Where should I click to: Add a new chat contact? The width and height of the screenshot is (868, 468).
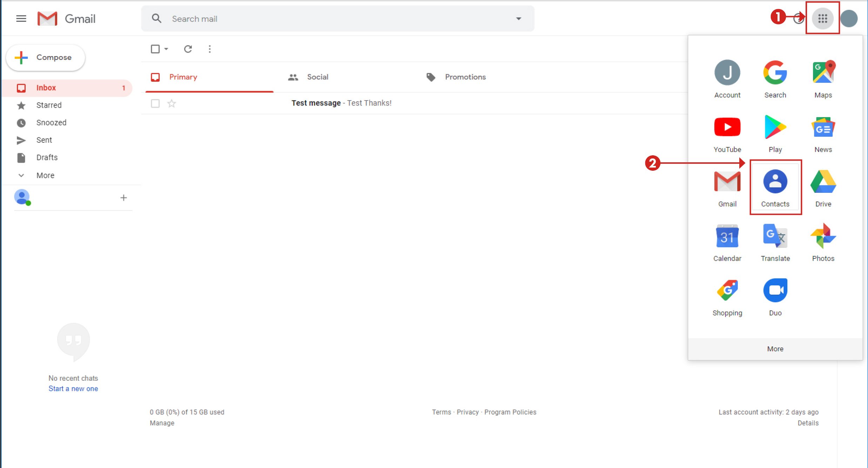(x=123, y=198)
